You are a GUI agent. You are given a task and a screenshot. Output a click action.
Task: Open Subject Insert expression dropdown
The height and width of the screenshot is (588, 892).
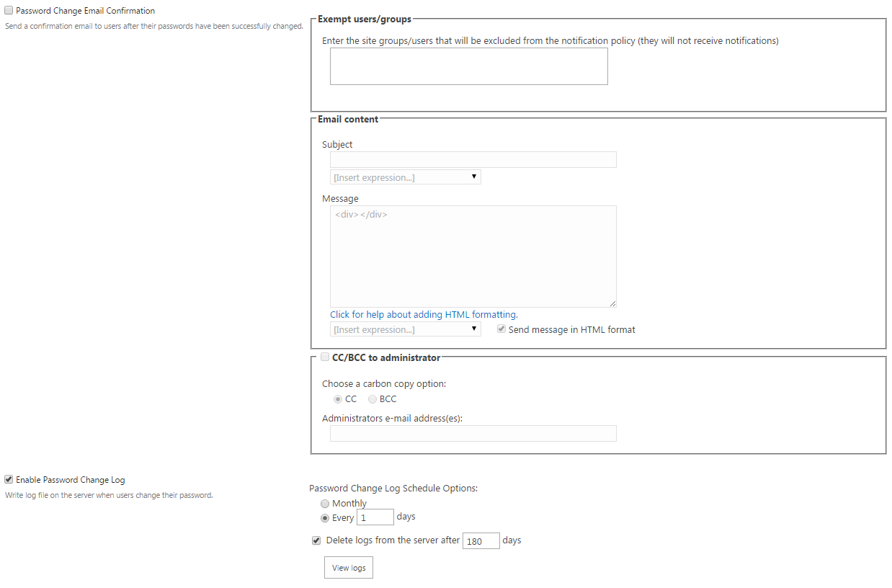(405, 177)
